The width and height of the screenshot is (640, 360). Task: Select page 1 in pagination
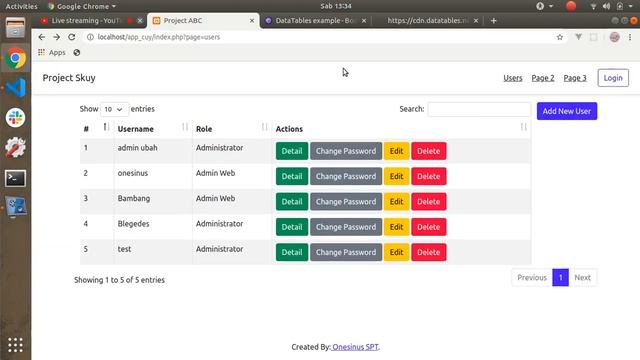[x=560, y=278]
